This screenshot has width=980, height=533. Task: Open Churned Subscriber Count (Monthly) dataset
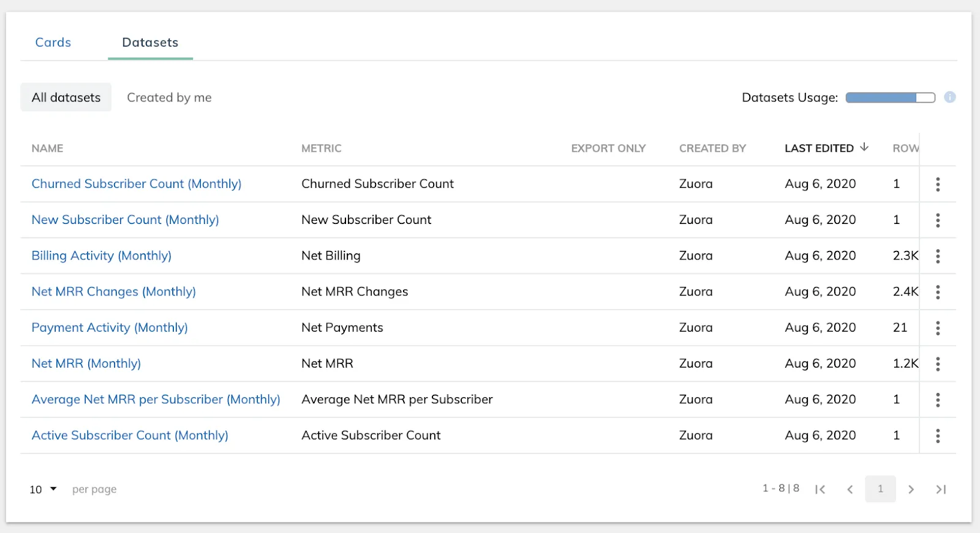coord(137,184)
